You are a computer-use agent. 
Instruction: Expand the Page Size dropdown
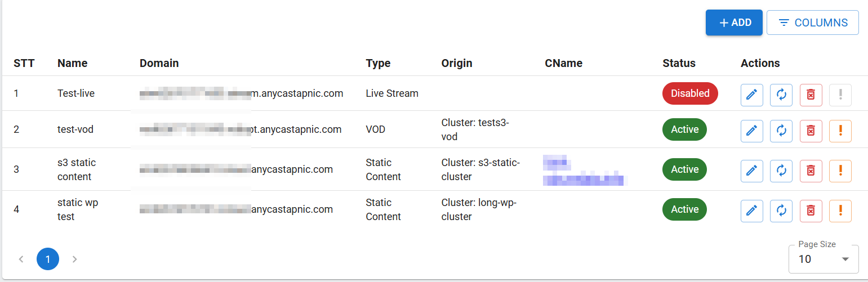(x=823, y=259)
